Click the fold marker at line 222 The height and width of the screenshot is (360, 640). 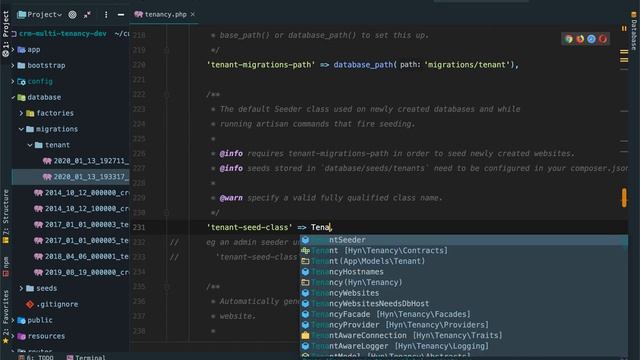click(x=167, y=95)
